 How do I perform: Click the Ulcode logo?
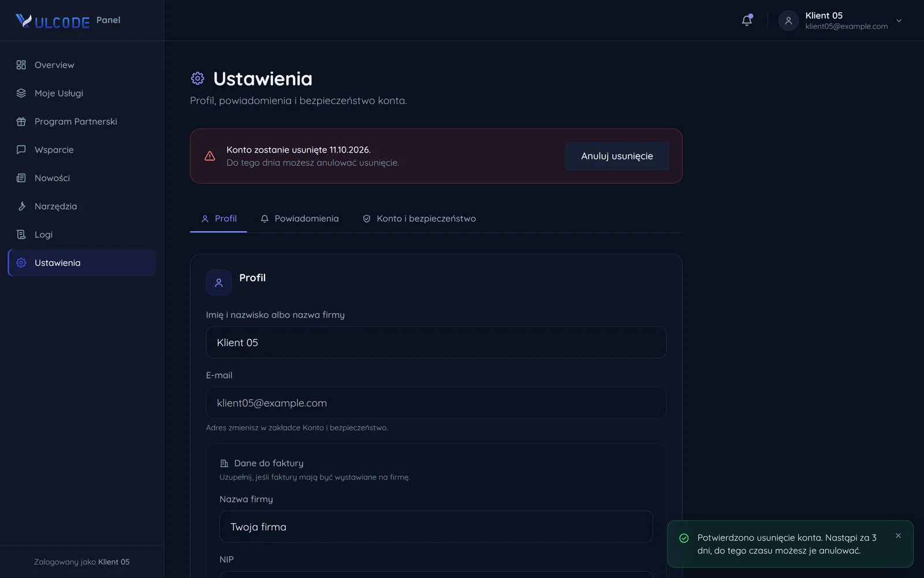tap(53, 21)
